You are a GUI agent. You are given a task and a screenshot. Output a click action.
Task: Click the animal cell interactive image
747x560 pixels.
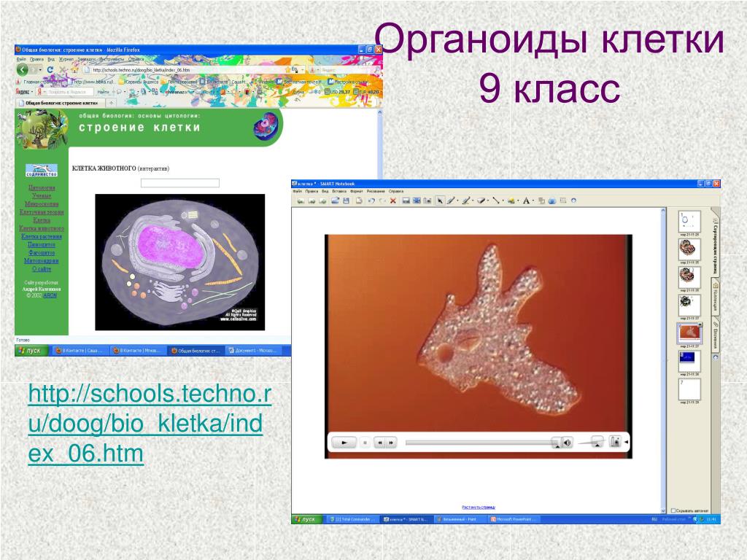click(179, 262)
